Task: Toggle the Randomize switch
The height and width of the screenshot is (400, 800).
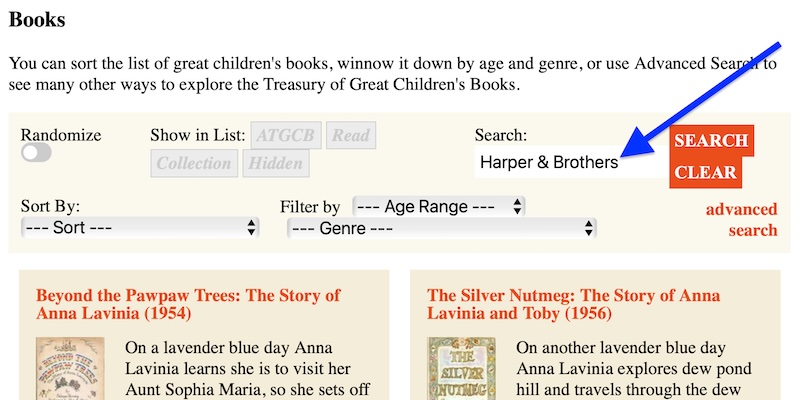Action: pyautogui.click(x=36, y=153)
